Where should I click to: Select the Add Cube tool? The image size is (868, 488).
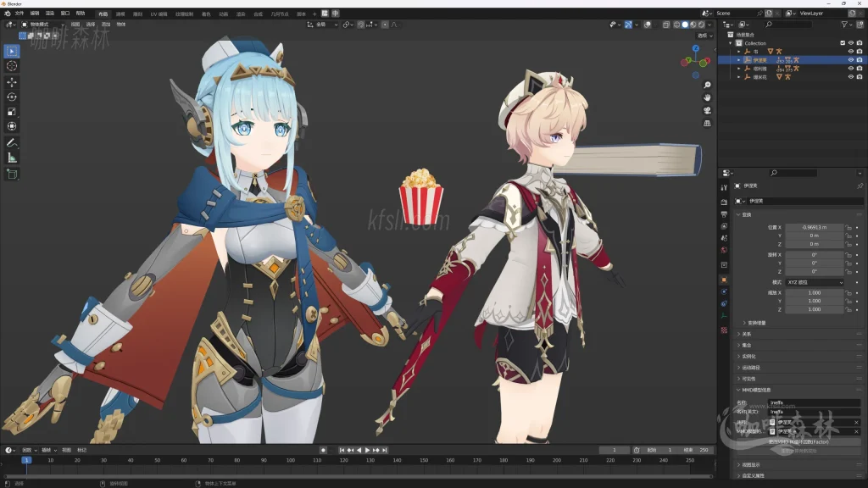click(x=12, y=175)
